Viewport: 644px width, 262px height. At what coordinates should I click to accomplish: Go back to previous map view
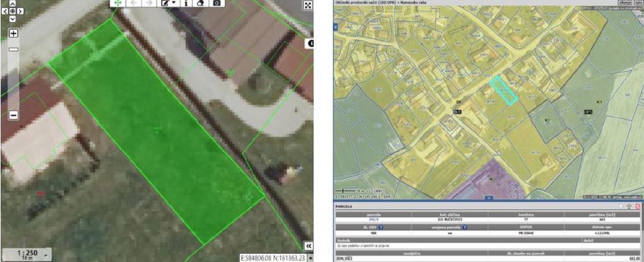(x=133, y=3)
